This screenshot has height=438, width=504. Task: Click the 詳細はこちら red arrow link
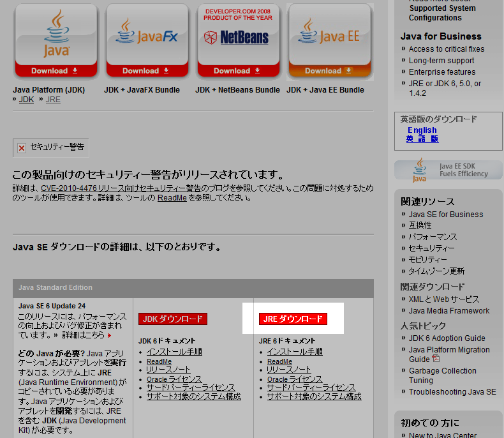87,335
